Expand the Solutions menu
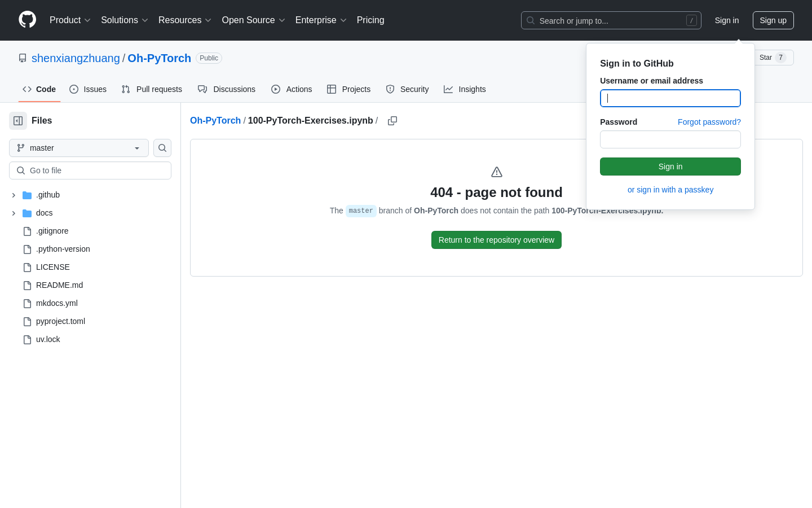 point(125,20)
